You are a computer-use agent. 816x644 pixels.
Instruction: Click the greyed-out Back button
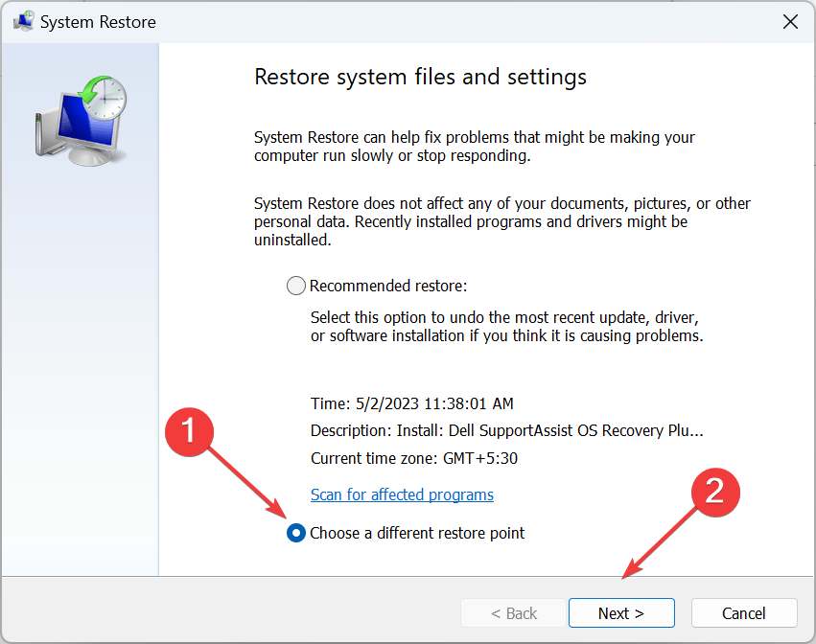pos(513,612)
